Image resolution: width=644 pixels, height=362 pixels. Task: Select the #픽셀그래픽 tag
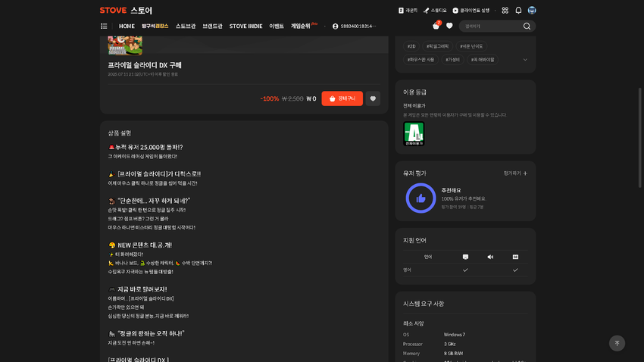pos(437,46)
